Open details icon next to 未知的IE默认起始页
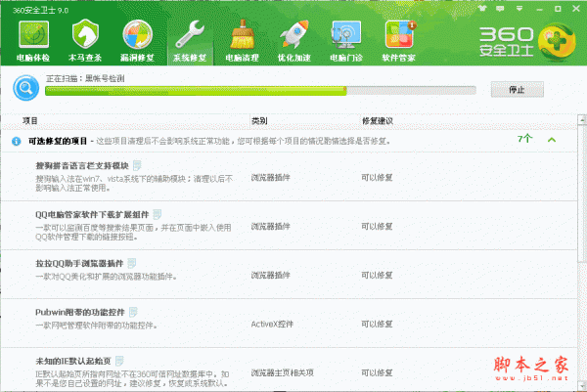The width and height of the screenshot is (587, 392). [119, 361]
